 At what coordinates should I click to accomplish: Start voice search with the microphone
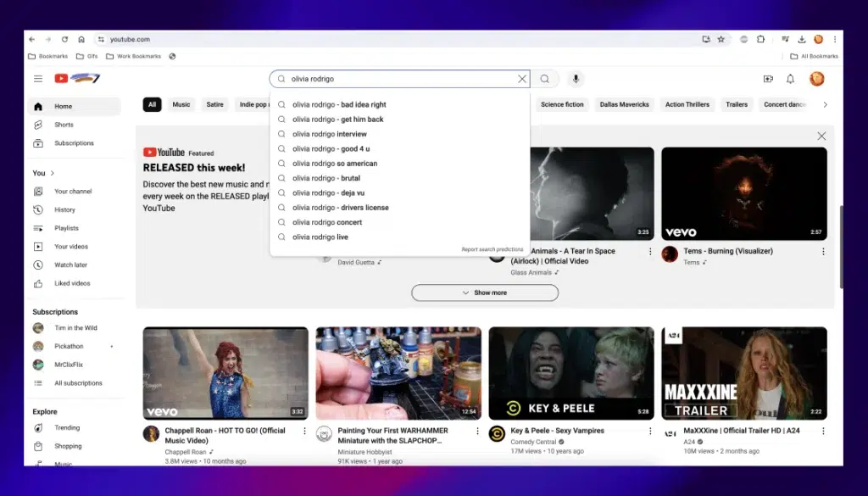576,79
